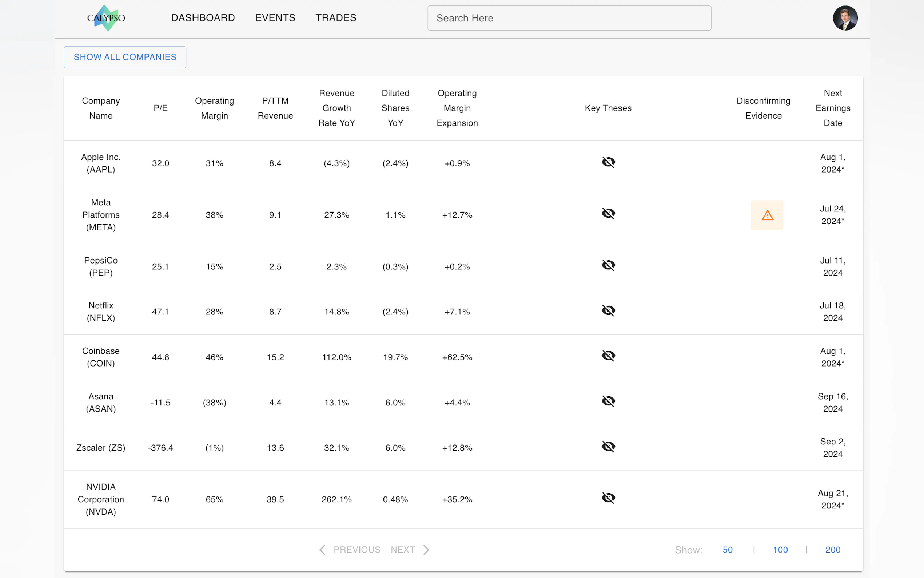Image resolution: width=924 pixels, height=578 pixels.
Task: Open the user profile avatar
Action: click(x=845, y=18)
